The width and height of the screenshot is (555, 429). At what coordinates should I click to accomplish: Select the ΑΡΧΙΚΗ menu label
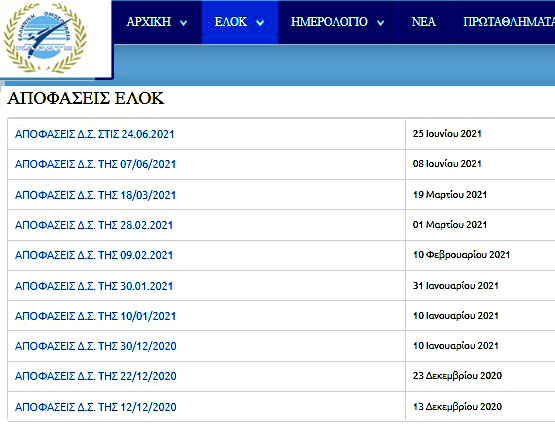pos(149,22)
